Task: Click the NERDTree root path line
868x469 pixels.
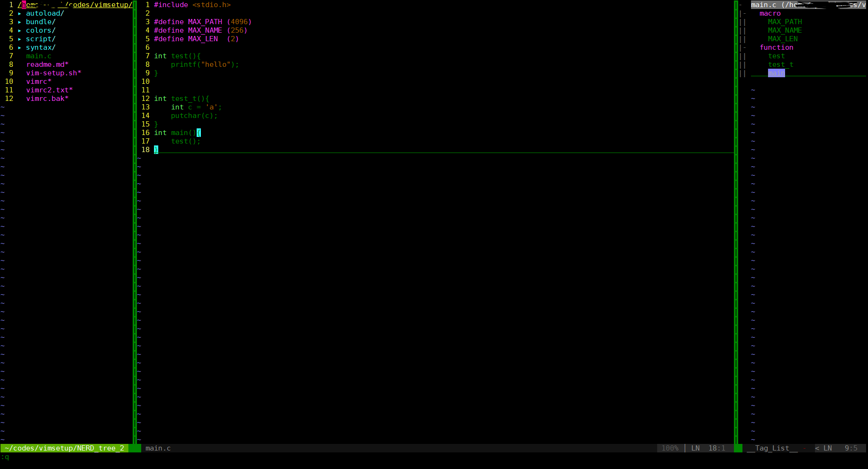Action: pyautogui.click(x=75, y=5)
